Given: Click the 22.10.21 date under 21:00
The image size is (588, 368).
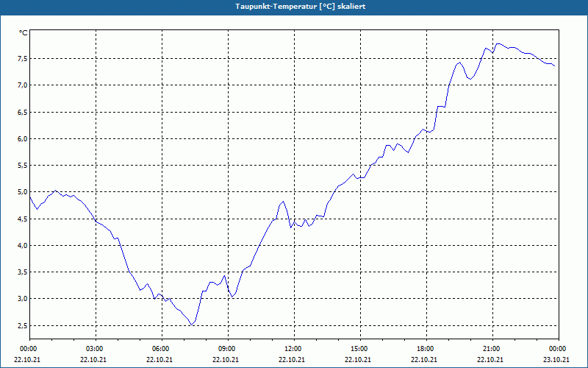Looking at the screenshot, I should 490,359.
